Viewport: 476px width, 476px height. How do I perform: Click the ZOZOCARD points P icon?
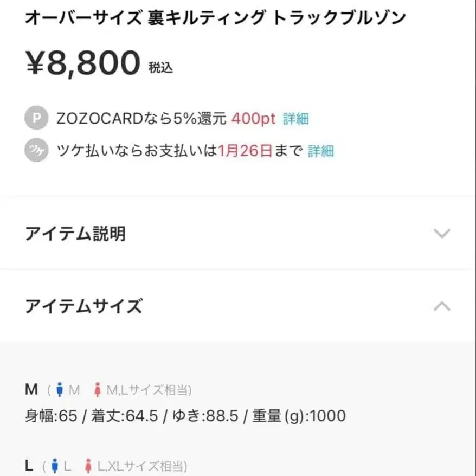point(36,118)
